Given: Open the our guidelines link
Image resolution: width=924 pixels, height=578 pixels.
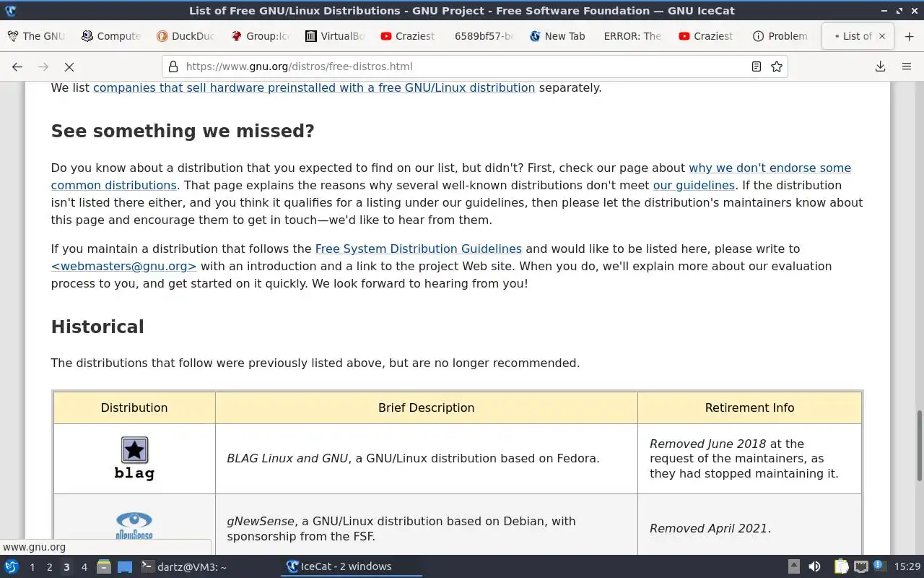Looking at the screenshot, I should 694,185.
